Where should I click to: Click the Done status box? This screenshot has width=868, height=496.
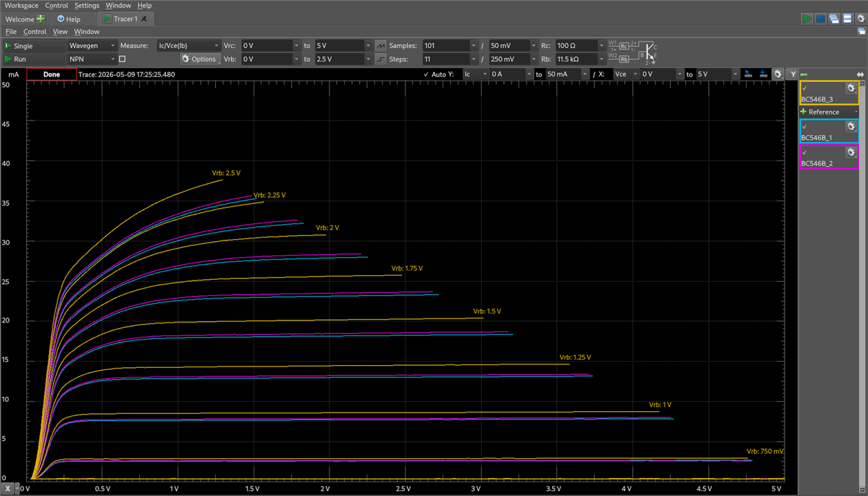tap(52, 74)
